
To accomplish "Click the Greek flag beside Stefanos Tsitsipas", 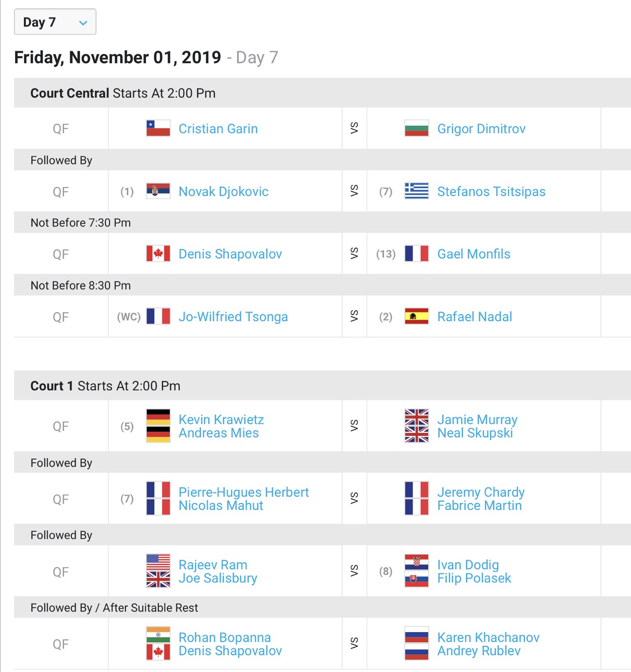I will coord(417,191).
